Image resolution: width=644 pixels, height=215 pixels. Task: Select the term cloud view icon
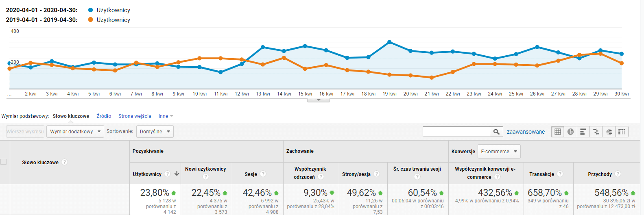[609, 132]
